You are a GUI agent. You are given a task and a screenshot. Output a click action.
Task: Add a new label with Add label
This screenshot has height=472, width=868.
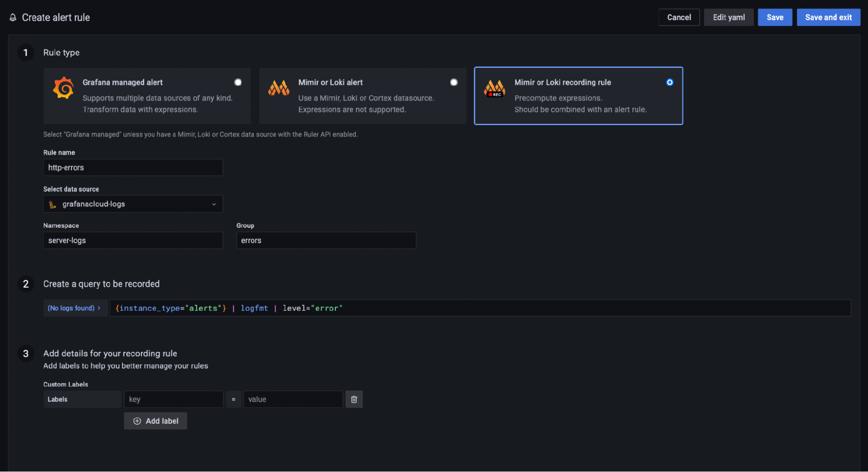[x=155, y=421]
